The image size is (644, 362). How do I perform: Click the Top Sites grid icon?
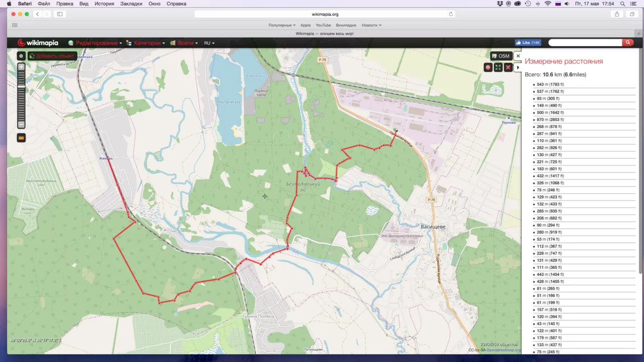point(15,25)
